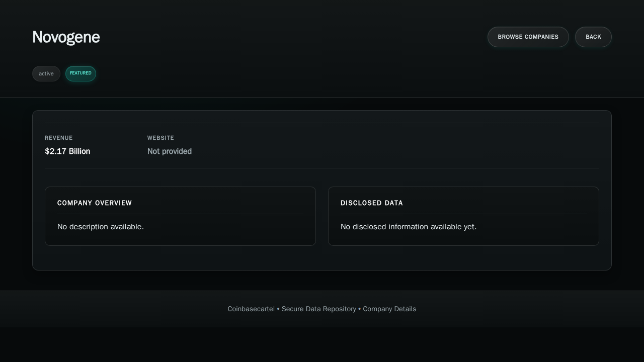
Task: Click the second bullet separator in the footer
Action: (359, 309)
